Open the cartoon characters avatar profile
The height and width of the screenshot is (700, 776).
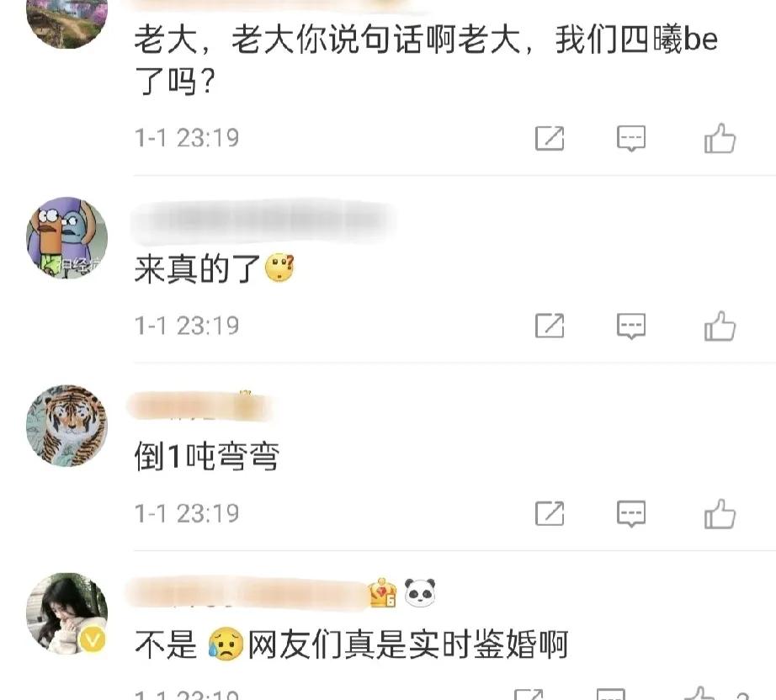click(66, 237)
